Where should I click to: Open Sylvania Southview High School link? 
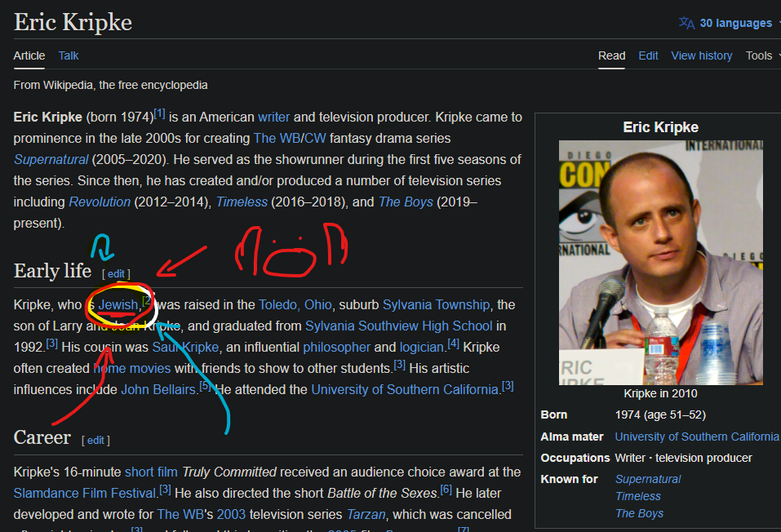(x=398, y=326)
